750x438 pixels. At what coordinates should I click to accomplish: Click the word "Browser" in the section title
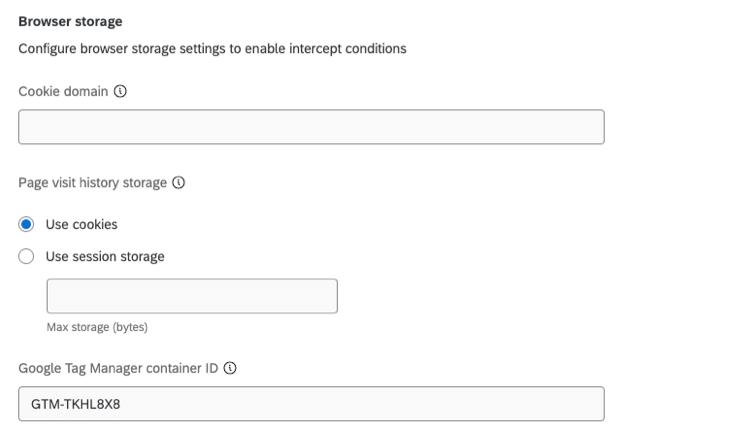42,20
